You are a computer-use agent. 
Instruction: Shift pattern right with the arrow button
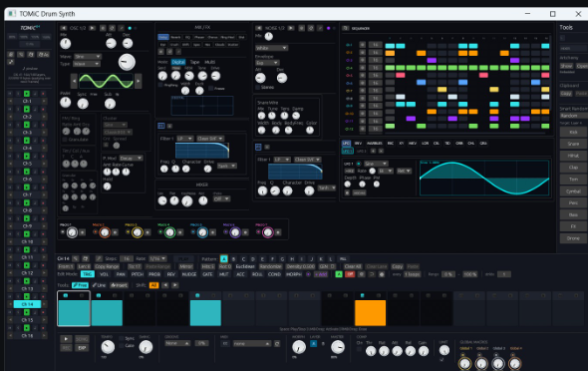coord(174,285)
